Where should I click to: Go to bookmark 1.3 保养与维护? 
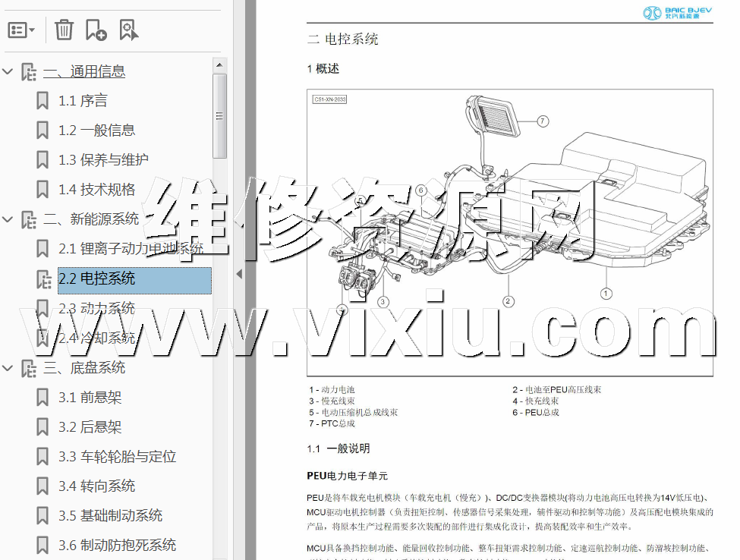(x=103, y=160)
